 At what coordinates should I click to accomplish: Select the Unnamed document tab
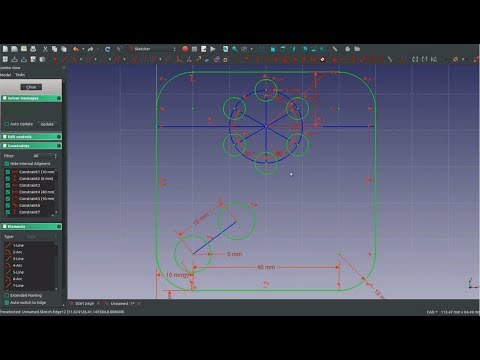pos(122,304)
